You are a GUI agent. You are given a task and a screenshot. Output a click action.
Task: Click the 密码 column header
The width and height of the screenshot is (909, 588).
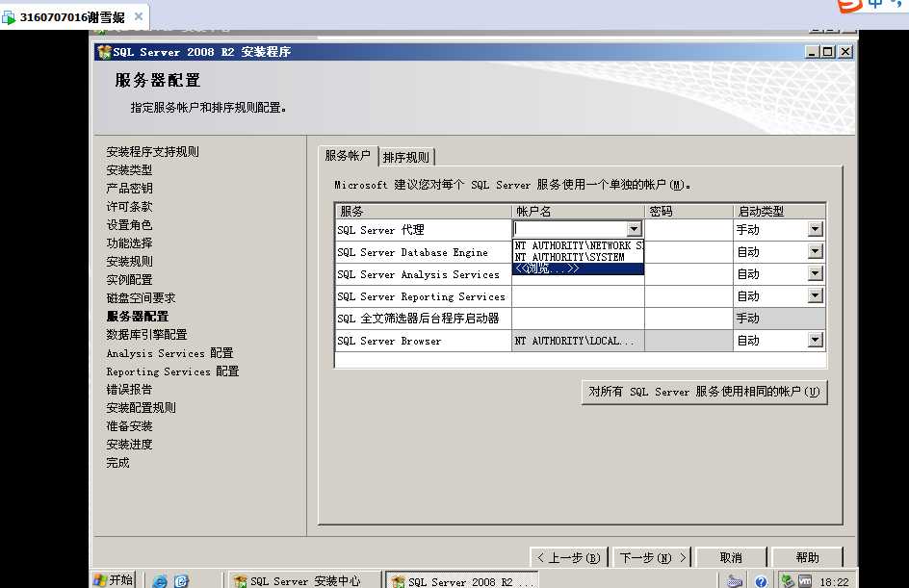click(x=688, y=211)
